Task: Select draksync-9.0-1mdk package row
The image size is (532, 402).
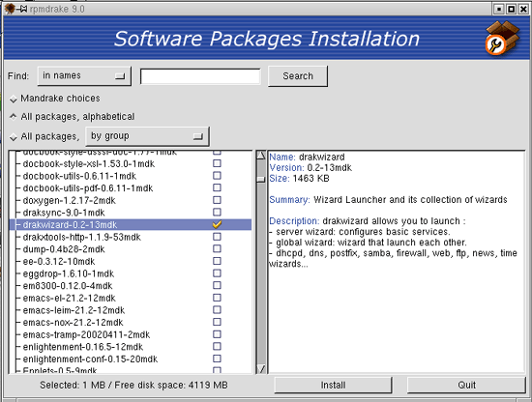Action: (131, 213)
